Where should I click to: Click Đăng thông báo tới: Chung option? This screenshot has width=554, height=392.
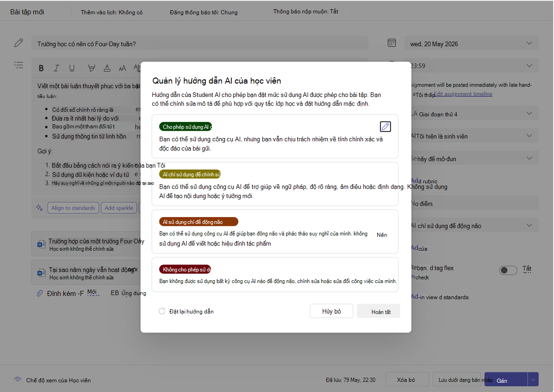(x=204, y=12)
